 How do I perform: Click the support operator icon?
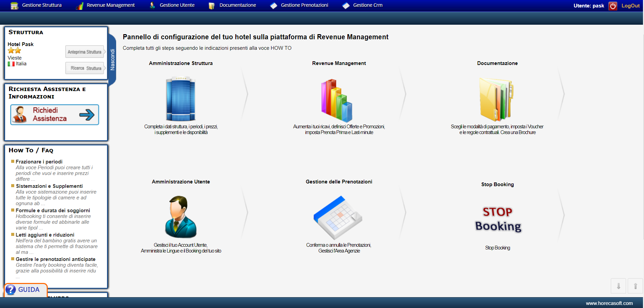coord(20,114)
